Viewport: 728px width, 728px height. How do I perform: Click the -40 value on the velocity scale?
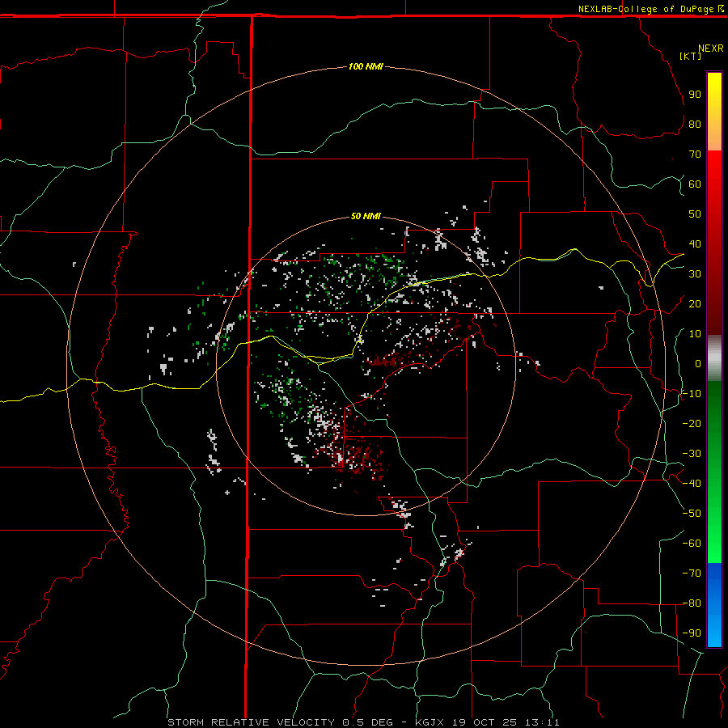(x=692, y=484)
